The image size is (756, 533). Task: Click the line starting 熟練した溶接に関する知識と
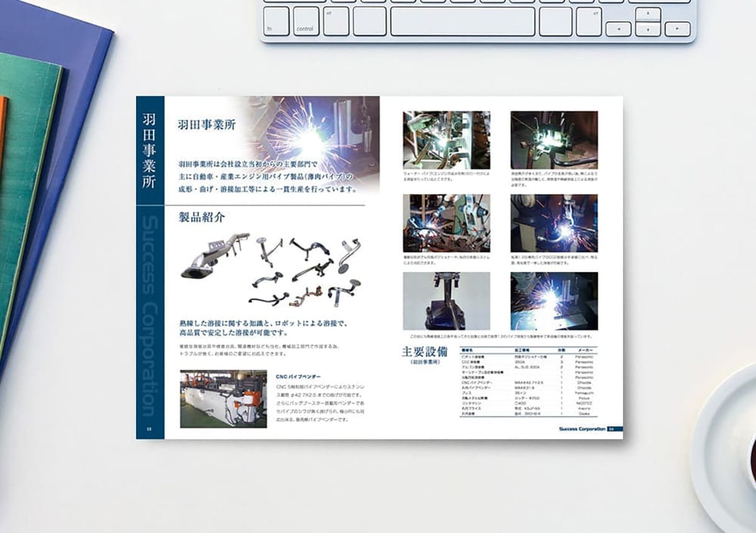263,323
